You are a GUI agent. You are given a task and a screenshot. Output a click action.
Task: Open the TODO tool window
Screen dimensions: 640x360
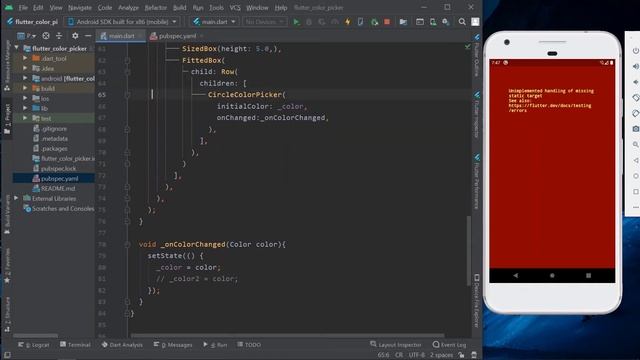pyautogui.click(x=249, y=345)
